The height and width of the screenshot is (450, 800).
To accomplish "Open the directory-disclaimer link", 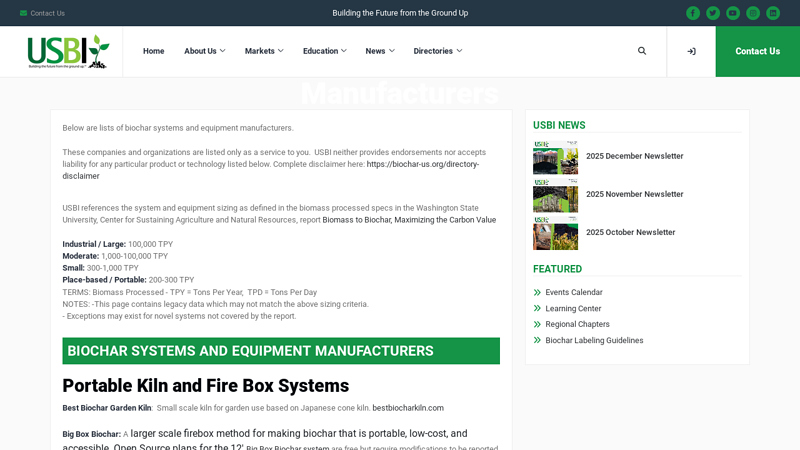I will coord(422,164).
